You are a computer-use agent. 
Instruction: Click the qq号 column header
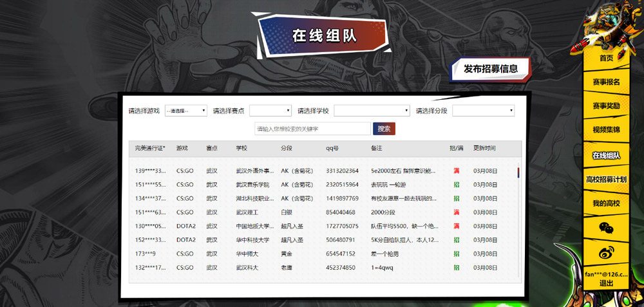332,148
